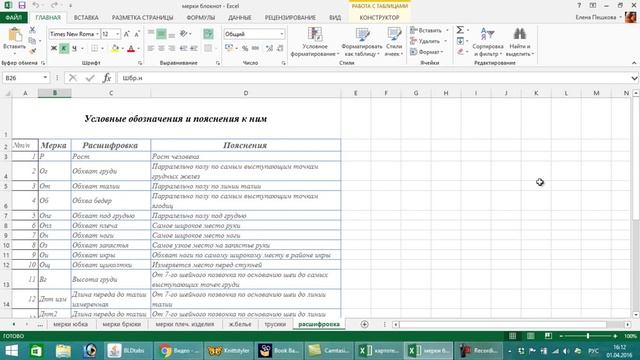Open Sort and Filter icon
This screenshot has height=360, width=640.
pyautogui.click(x=487, y=34)
